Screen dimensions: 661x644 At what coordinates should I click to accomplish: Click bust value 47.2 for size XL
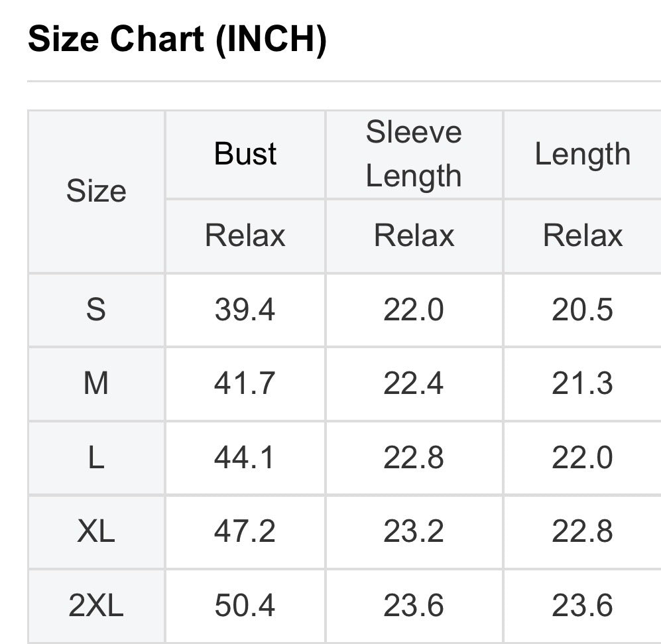(x=245, y=531)
